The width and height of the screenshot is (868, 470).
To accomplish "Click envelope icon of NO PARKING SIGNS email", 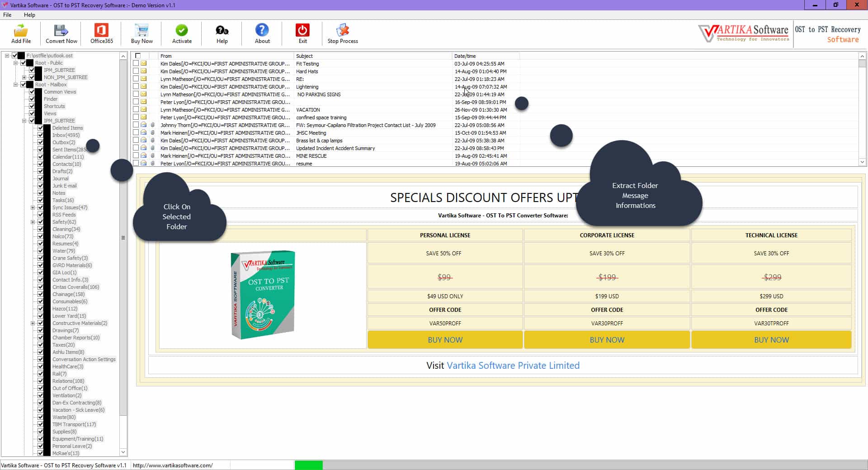I will [144, 94].
